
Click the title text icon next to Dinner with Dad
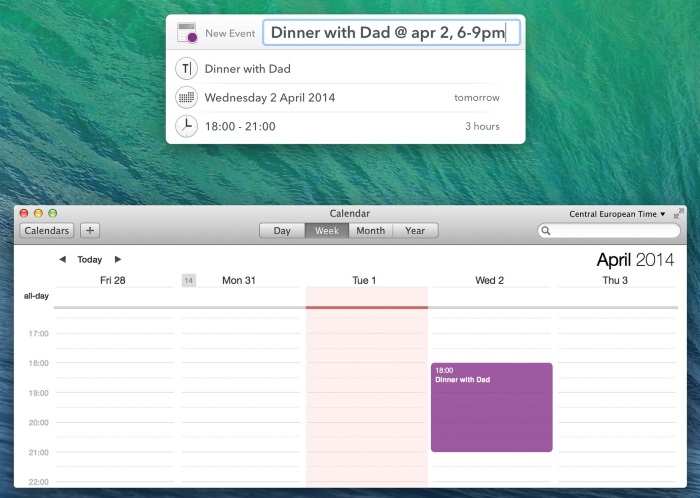coord(186,69)
